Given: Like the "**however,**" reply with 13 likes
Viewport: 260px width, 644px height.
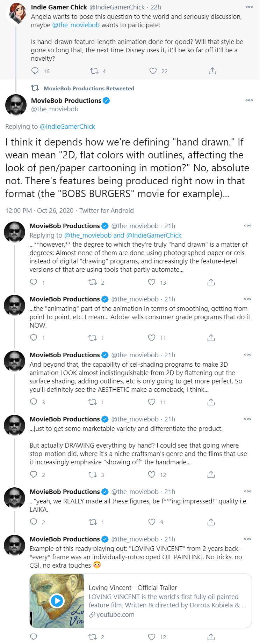Looking at the screenshot, I should pyautogui.click(x=152, y=282).
